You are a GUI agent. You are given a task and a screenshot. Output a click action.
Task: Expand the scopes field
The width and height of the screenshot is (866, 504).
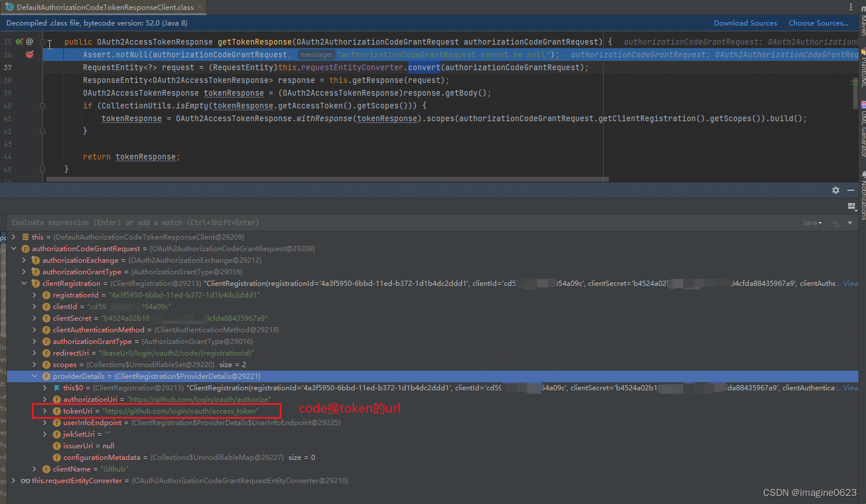pos(34,365)
